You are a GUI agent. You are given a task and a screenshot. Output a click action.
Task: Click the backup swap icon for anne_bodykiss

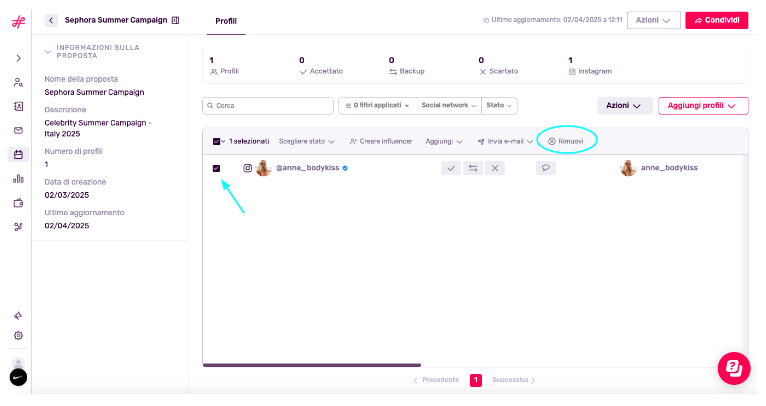[x=473, y=169]
